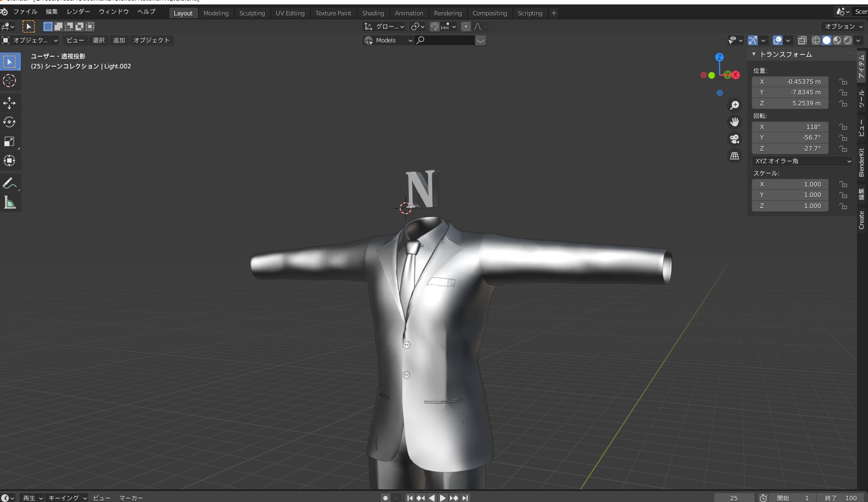
Task: Play the animation forward
Action: click(x=443, y=498)
